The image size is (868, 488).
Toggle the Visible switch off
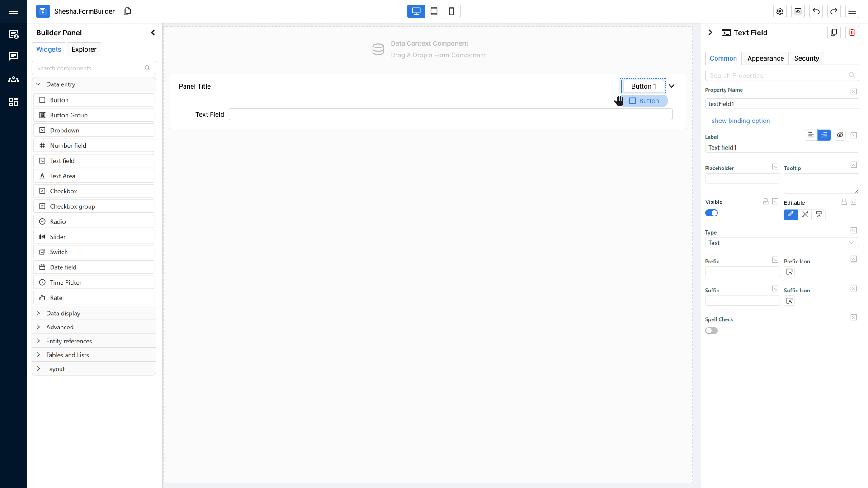(712, 213)
